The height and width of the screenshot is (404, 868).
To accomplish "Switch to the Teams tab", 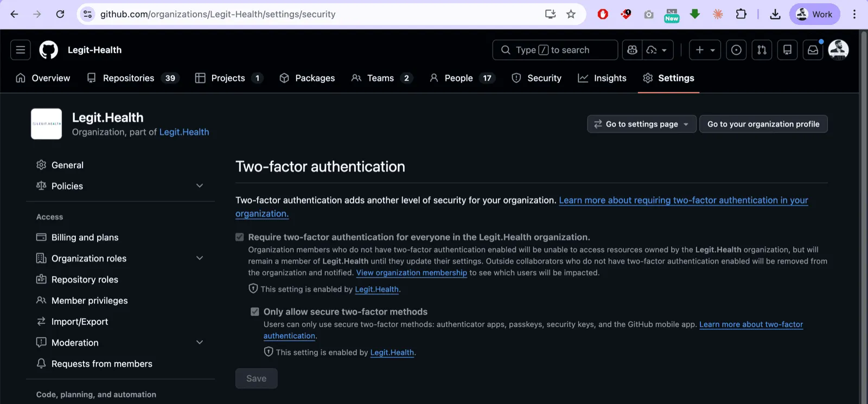I will click(382, 78).
